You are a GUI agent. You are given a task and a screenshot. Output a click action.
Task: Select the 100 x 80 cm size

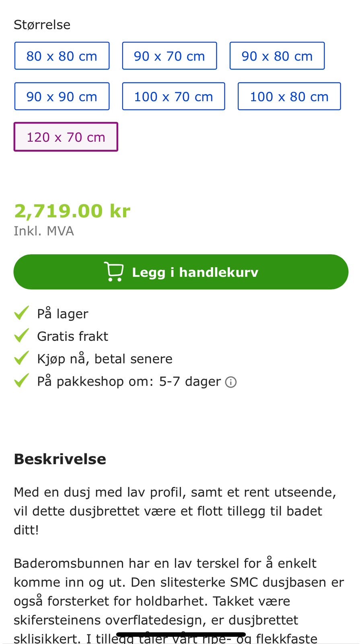click(289, 96)
